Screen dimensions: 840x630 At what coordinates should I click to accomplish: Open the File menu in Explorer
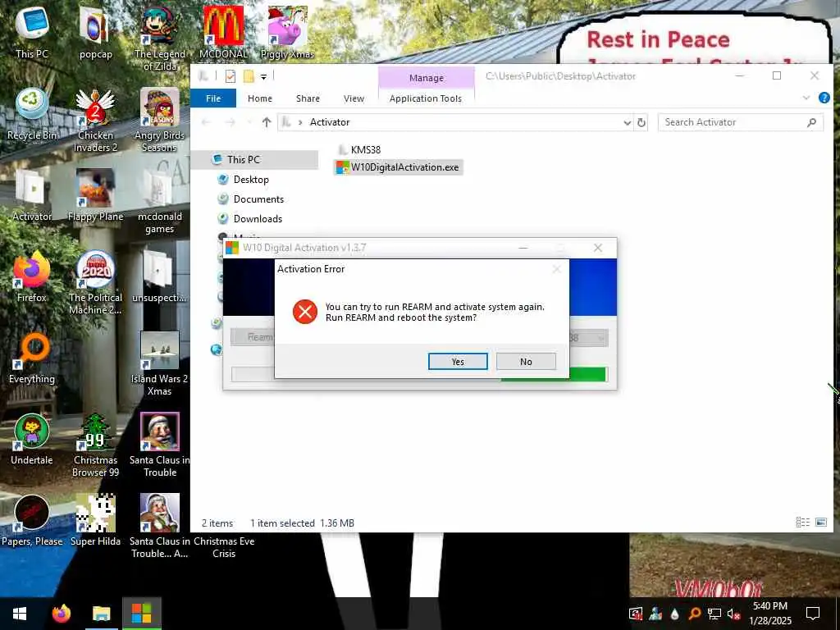pos(213,98)
